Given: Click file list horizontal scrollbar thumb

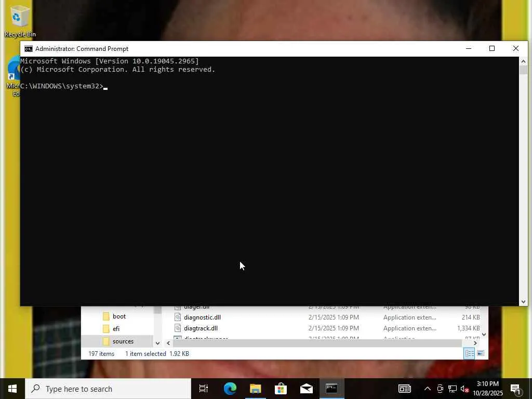Looking at the screenshot, I should click(x=317, y=343).
